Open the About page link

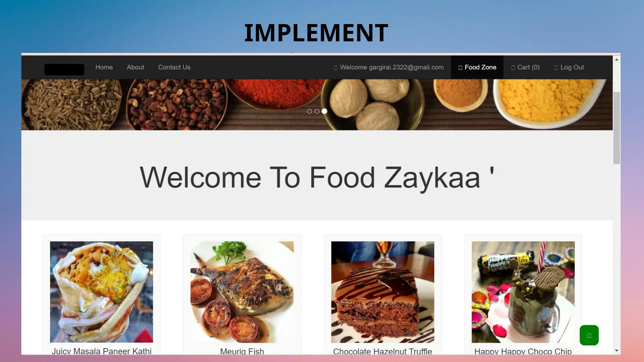point(136,67)
